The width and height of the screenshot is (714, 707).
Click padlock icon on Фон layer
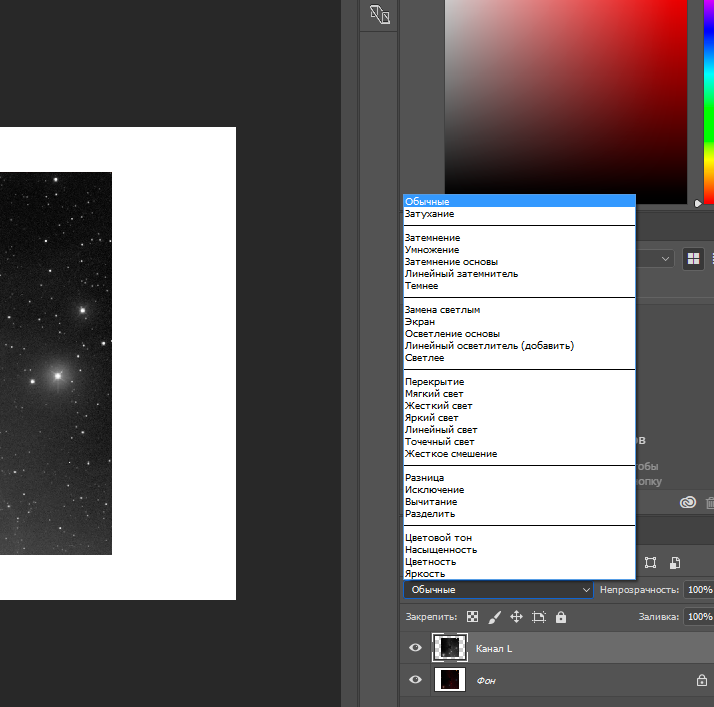click(701, 681)
